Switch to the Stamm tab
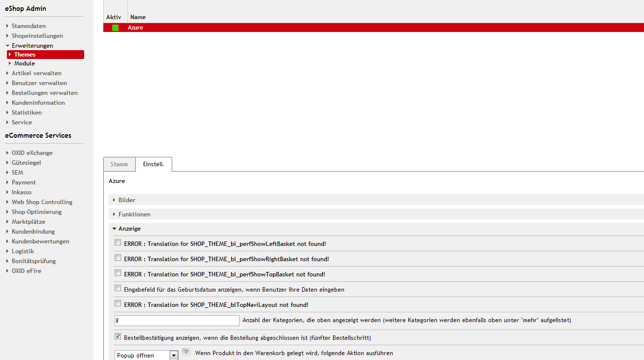 (x=119, y=164)
